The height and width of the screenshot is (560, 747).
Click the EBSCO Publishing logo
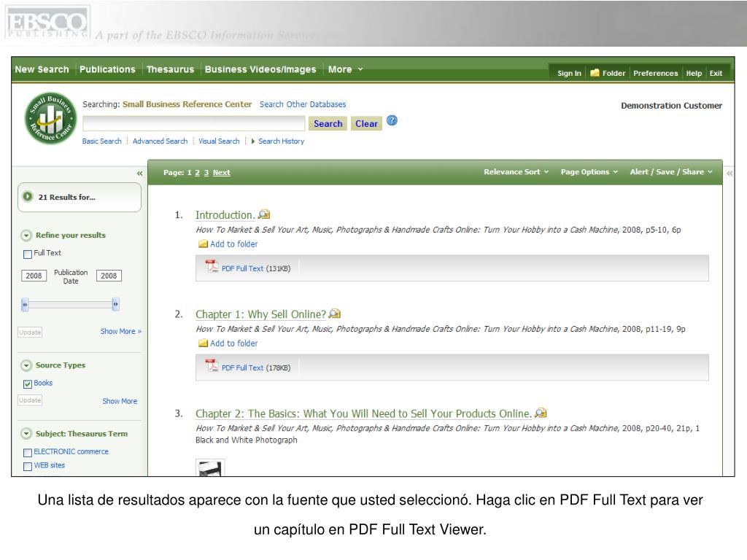click(x=47, y=23)
